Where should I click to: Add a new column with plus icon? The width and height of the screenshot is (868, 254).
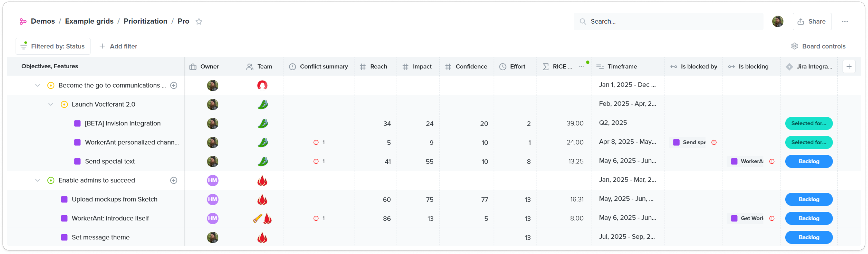click(849, 66)
